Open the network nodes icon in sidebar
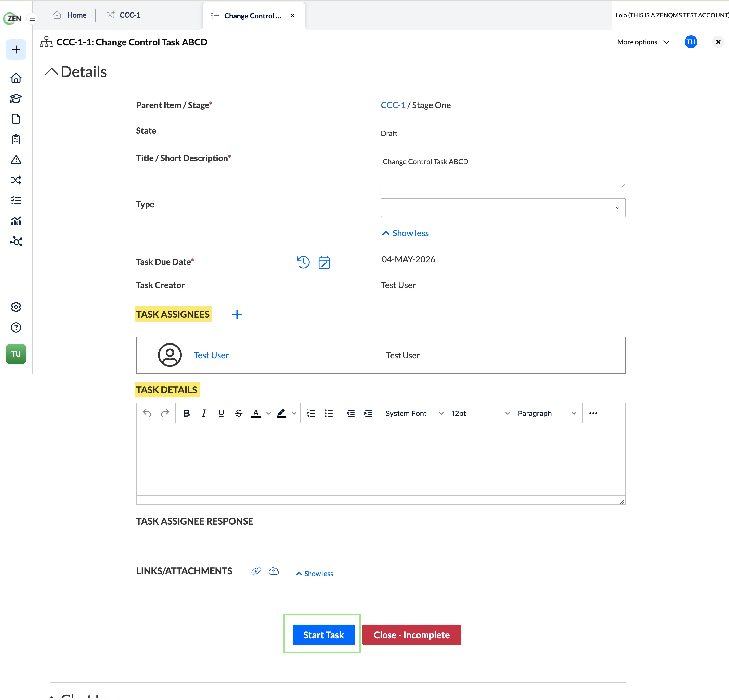This screenshot has width=729, height=700. click(16, 241)
